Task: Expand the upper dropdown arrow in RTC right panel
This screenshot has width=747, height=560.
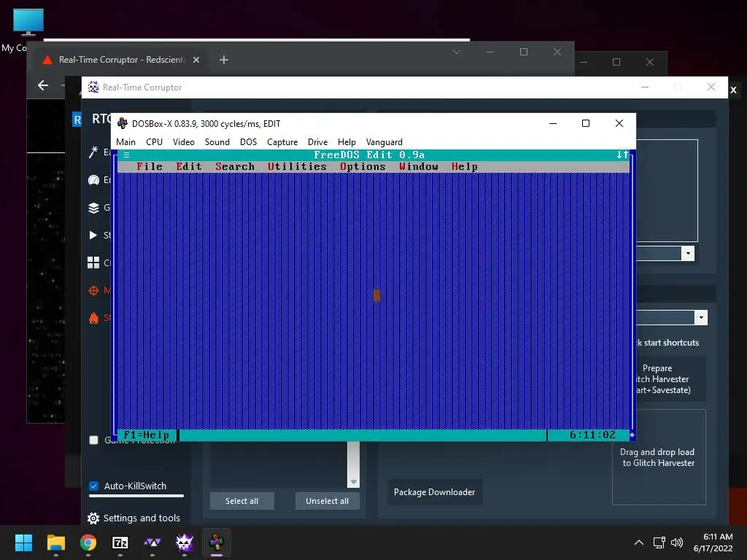Action: coord(687,254)
